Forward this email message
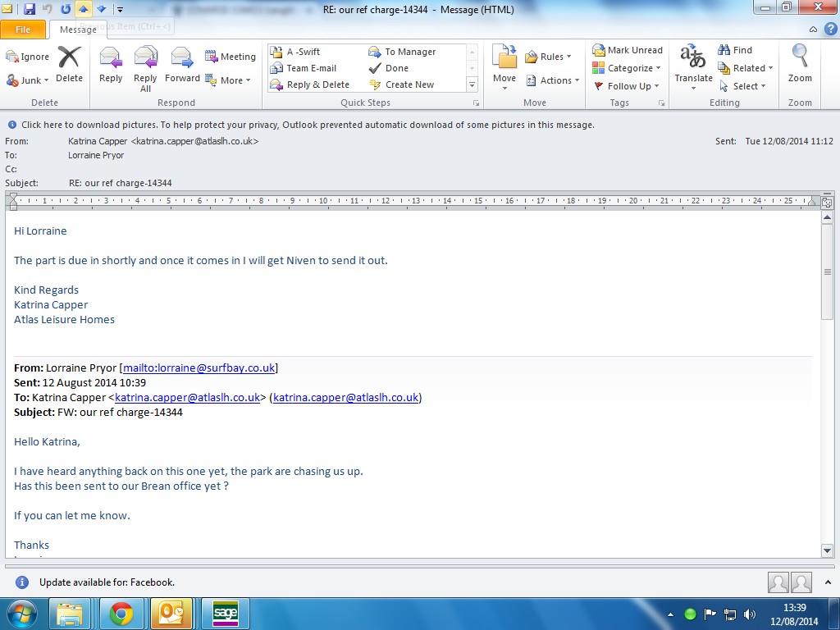 point(182,64)
